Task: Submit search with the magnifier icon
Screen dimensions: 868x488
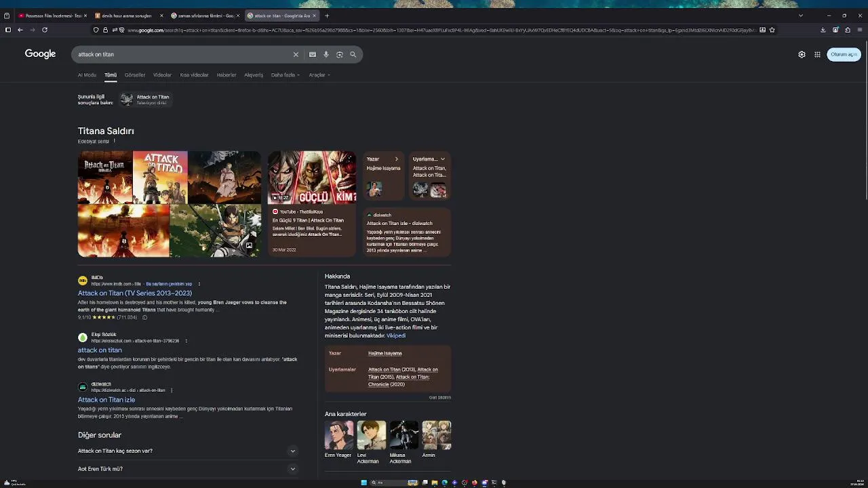Action: [x=353, y=54]
